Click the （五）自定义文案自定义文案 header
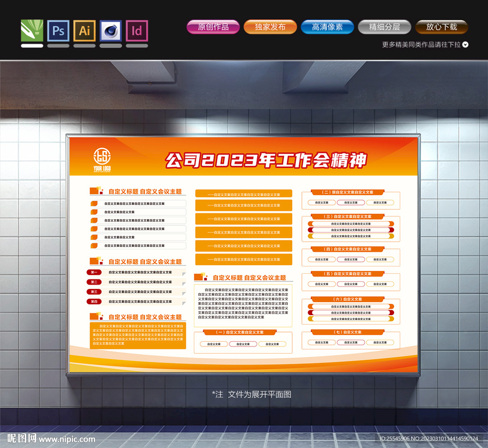Screen dimensions: 488x448 pyautogui.click(x=347, y=274)
